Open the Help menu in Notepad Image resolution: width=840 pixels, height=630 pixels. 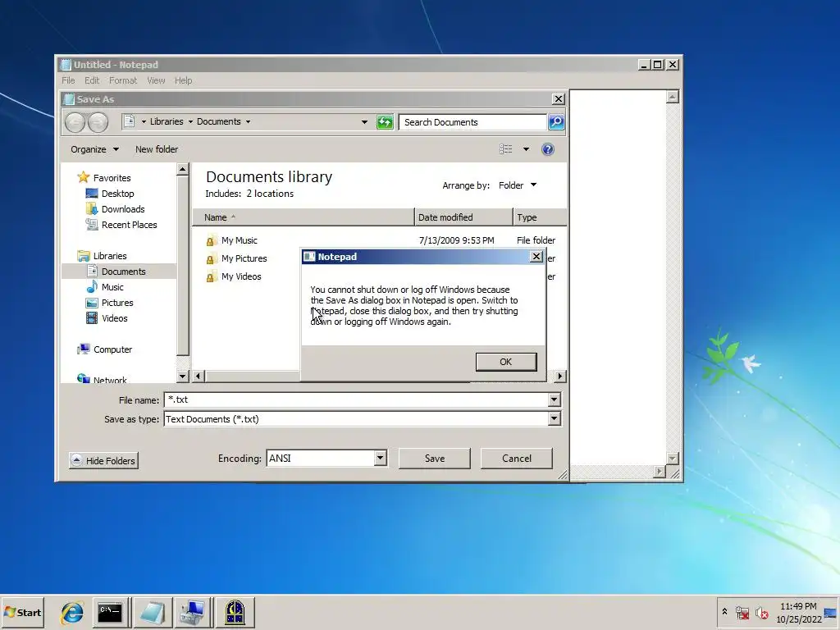tap(183, 80)
